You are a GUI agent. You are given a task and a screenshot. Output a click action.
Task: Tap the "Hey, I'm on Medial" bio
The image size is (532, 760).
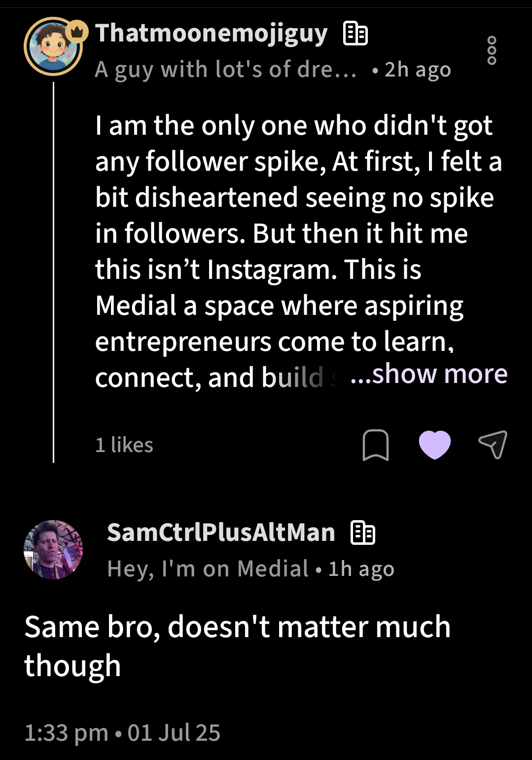pos(208,569)
